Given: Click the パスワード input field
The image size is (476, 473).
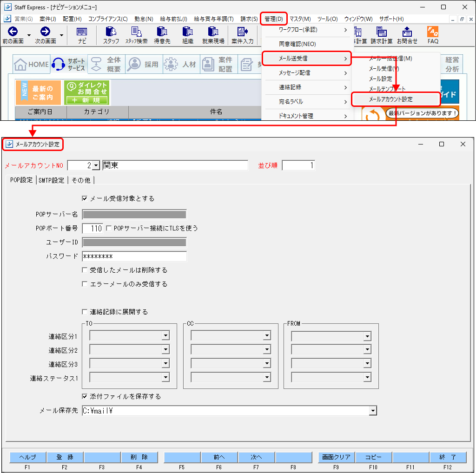Looking at the screenshot, I should pyautogui.click(x=134, y=256).
